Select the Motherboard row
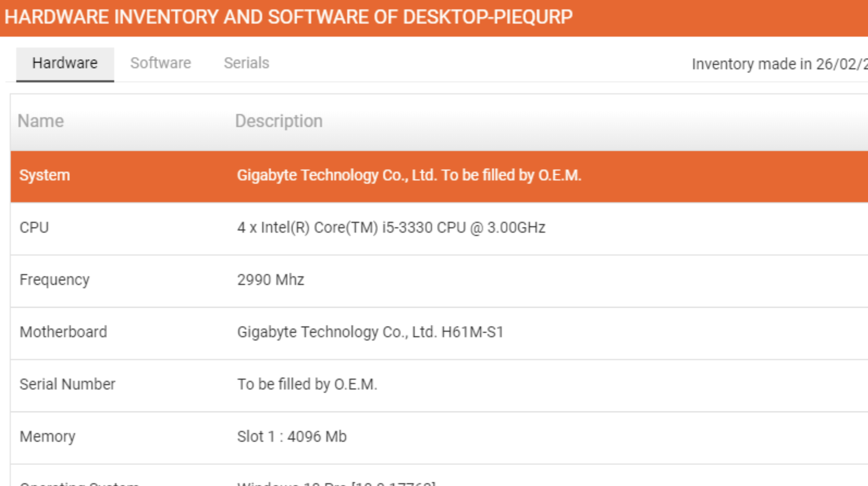This screenshot has width=868, height=486. [439, 333]
